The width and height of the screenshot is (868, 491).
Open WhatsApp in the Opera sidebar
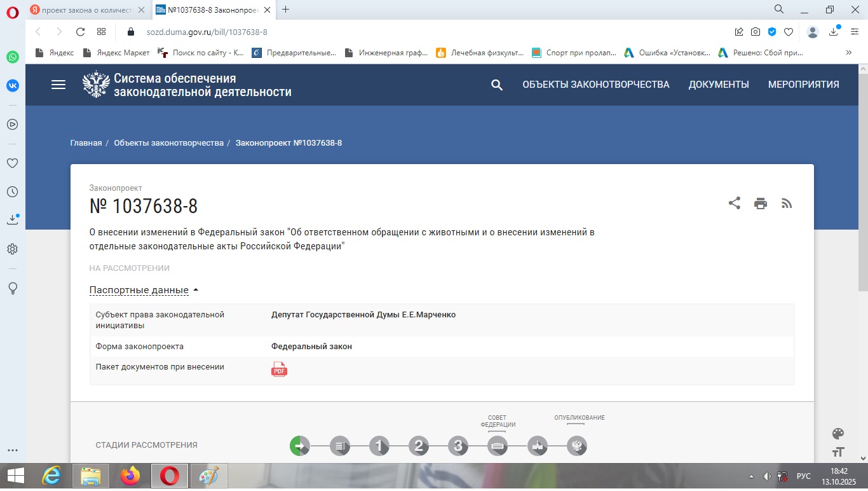(x=12, y=57)
